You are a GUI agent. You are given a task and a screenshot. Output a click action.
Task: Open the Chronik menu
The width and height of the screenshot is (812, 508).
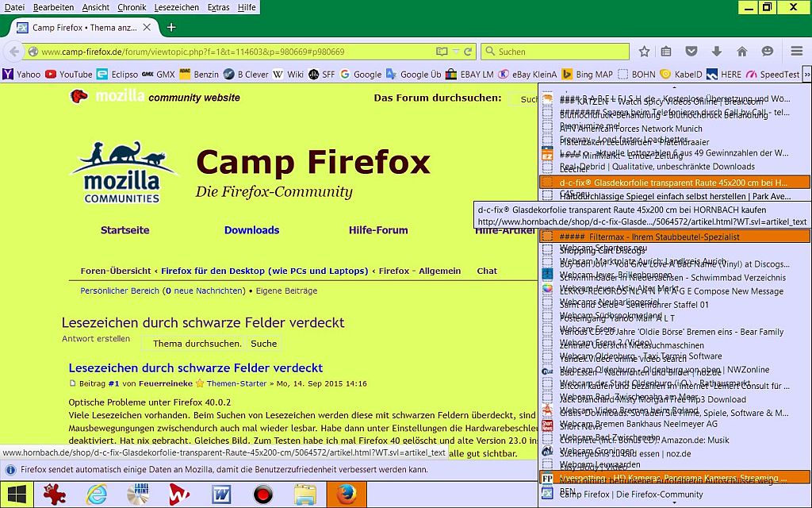click(x=132, y=7)
